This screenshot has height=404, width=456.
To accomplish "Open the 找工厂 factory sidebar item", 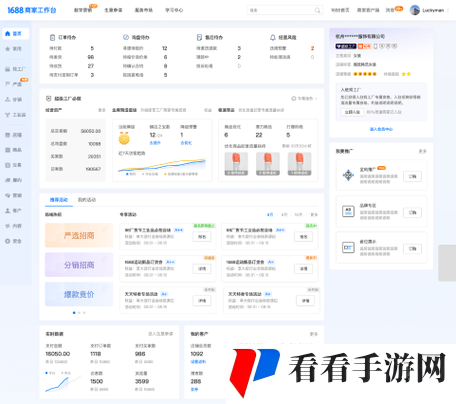I will click(16, 69).
